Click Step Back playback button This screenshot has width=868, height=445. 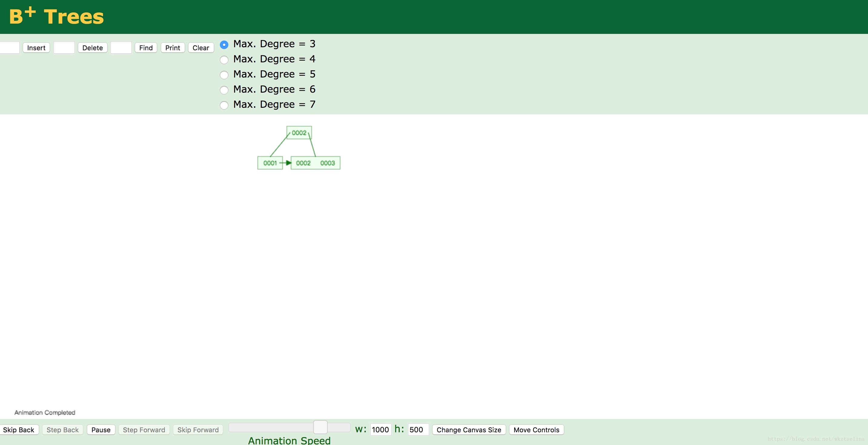point(62,430)
